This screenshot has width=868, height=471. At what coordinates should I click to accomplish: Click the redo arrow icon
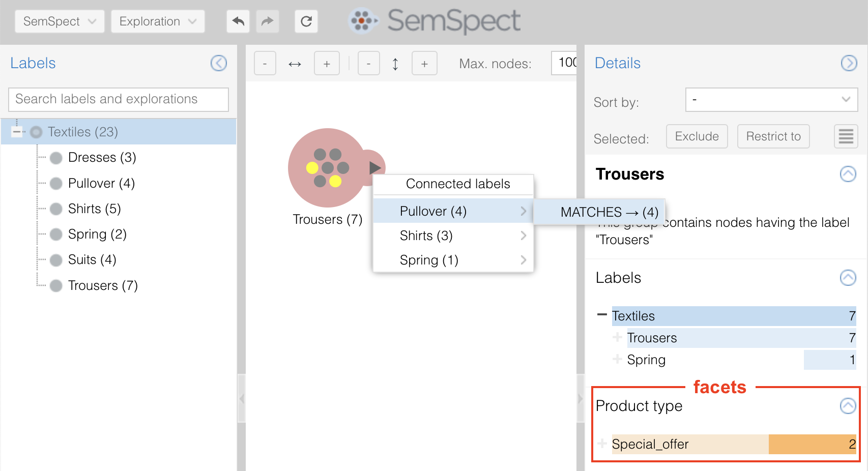(x=267, y=21)
